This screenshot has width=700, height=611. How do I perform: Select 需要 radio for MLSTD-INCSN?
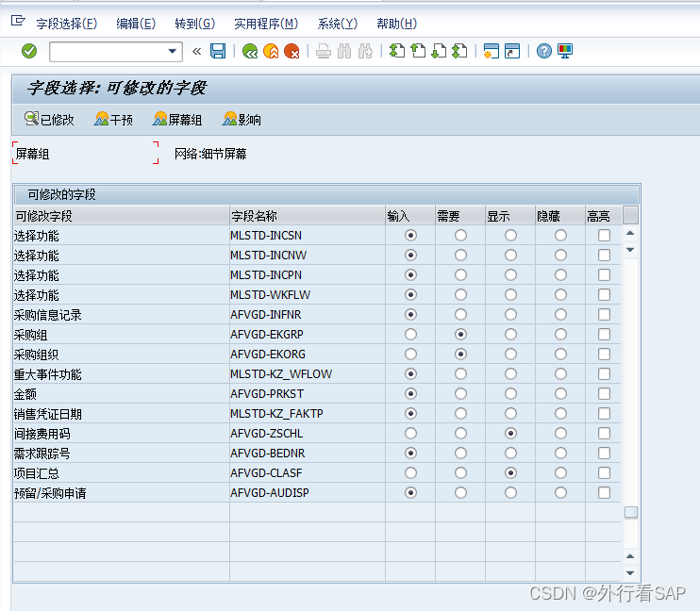(460, 235)
